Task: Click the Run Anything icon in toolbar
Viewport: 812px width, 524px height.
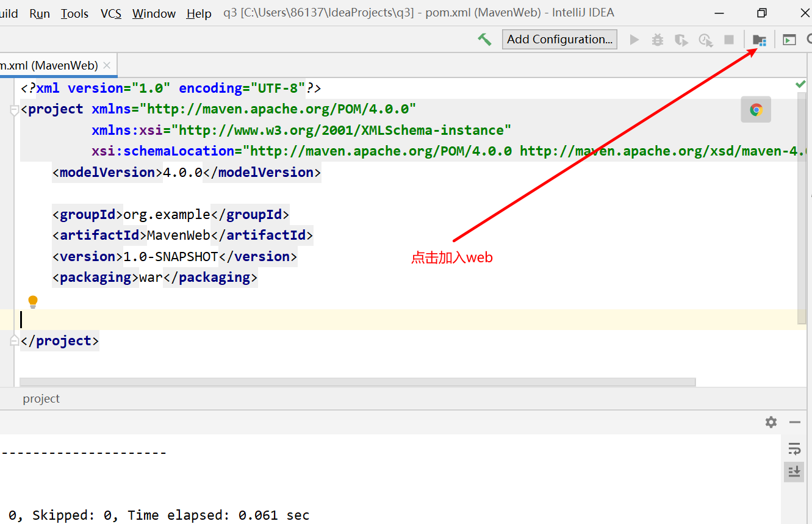Action: point(789,40)
